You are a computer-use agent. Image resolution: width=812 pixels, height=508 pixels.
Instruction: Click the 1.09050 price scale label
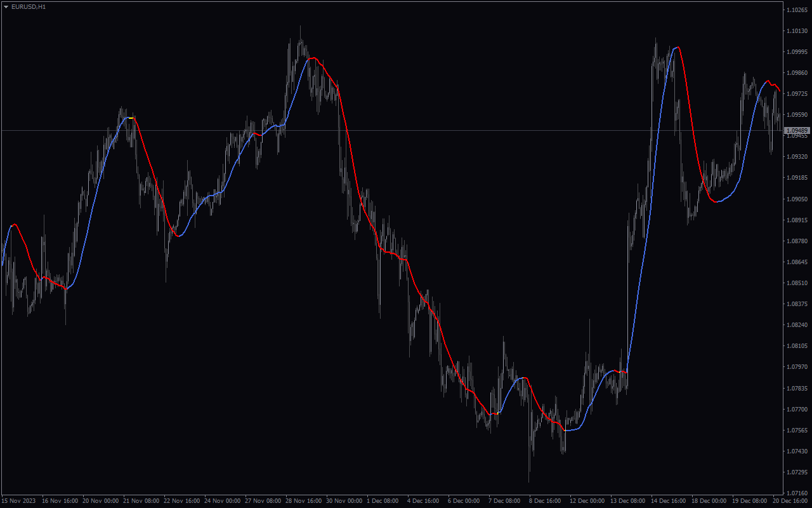(x=797, y=199)
